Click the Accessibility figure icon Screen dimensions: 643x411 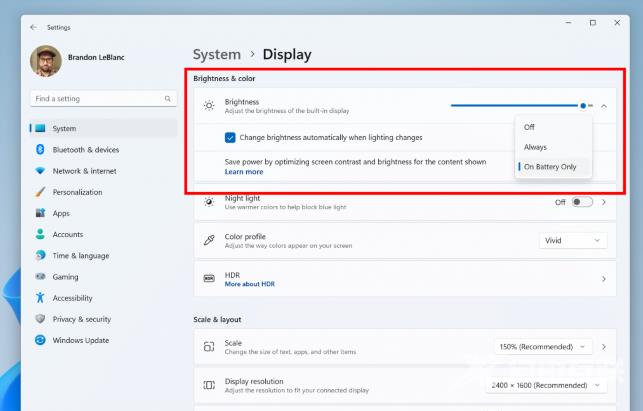point(40,298)
